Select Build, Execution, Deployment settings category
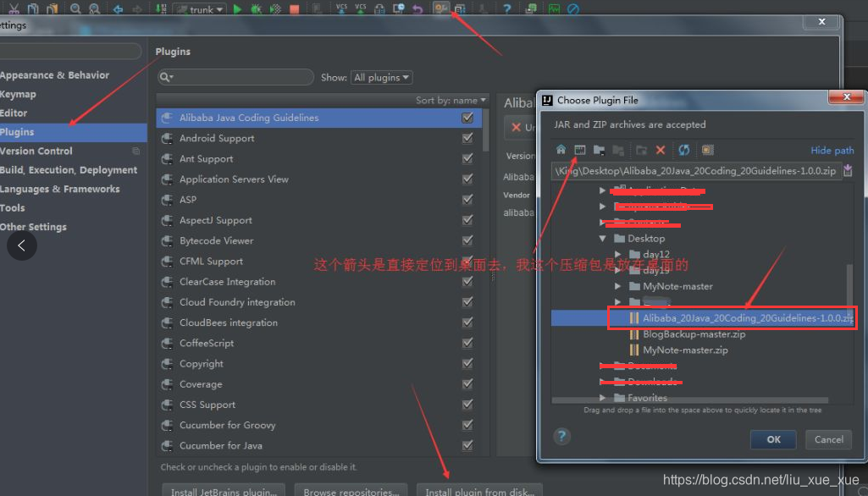868x496 pixels. (x=68, y=170)
